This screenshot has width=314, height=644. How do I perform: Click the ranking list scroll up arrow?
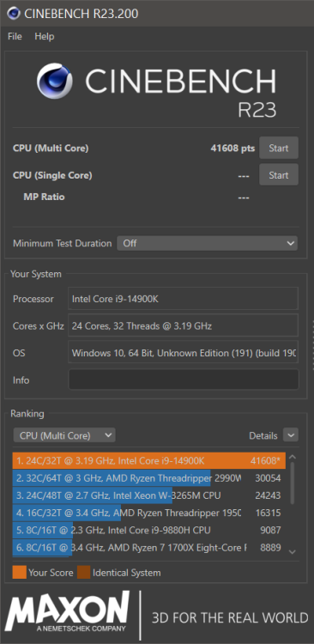point(293,457)
